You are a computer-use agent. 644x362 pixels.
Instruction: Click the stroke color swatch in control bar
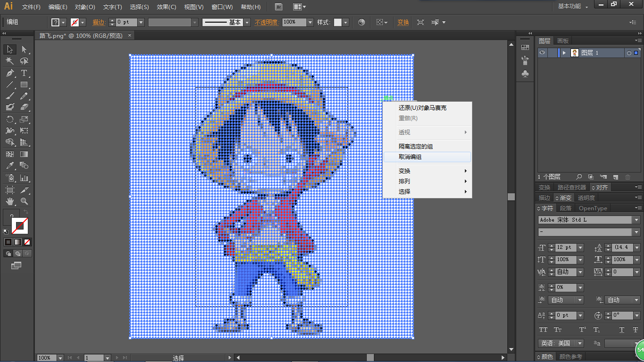click(74, 22)
